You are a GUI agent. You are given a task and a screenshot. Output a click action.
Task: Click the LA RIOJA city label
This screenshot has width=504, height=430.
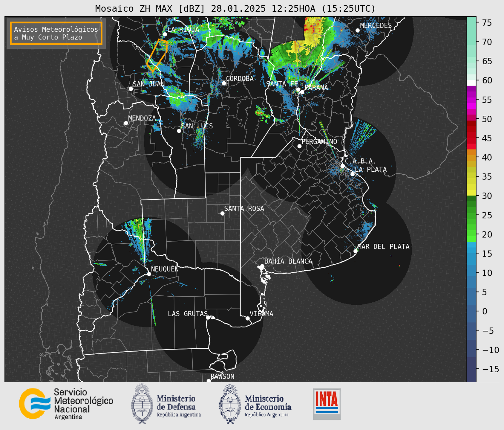(183, 29)
